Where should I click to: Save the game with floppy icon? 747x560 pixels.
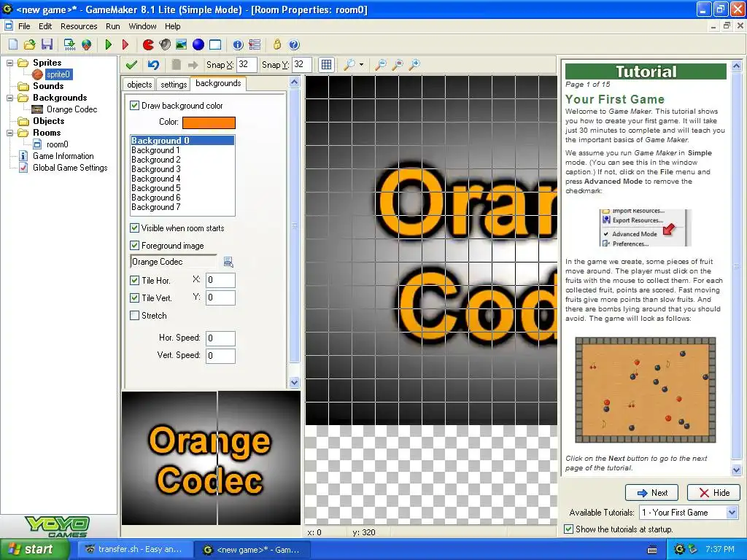pyautogui.click(x=47, y=44)
